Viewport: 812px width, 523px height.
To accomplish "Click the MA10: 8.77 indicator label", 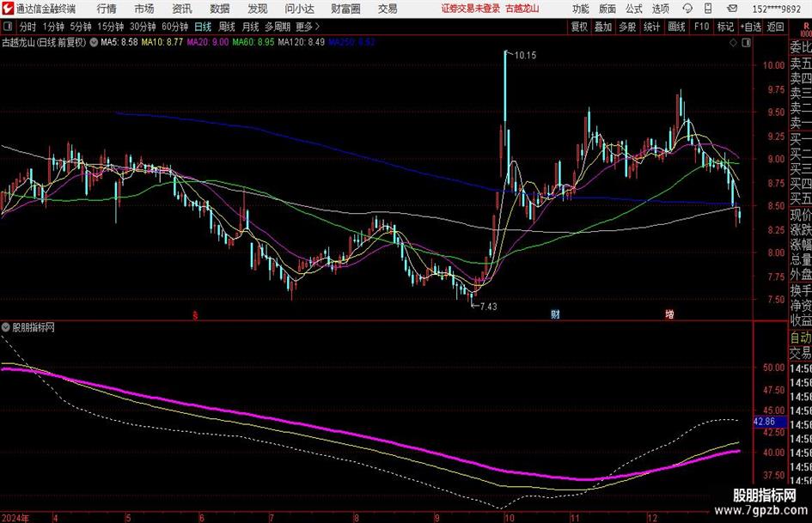I will pyautogui.click(x=162, y=42).
